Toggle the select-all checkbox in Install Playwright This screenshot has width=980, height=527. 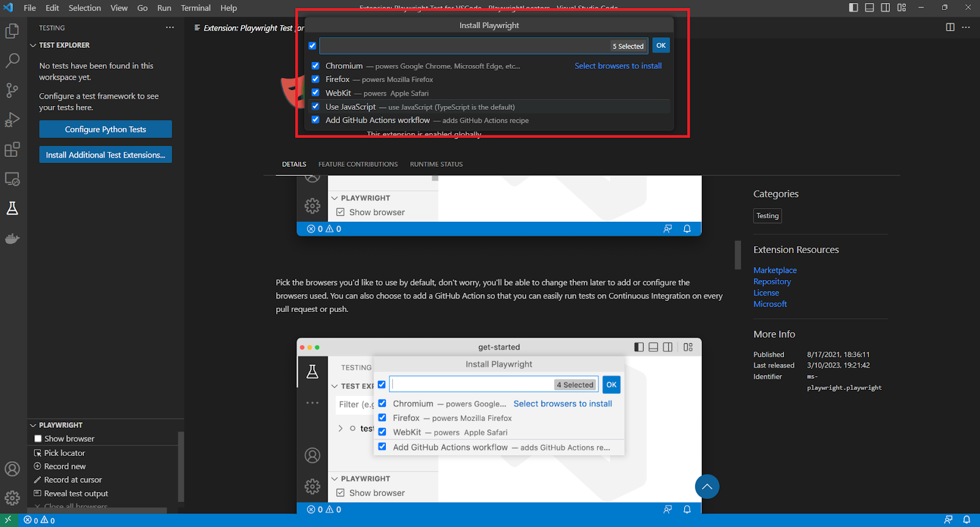pos(312,45)
